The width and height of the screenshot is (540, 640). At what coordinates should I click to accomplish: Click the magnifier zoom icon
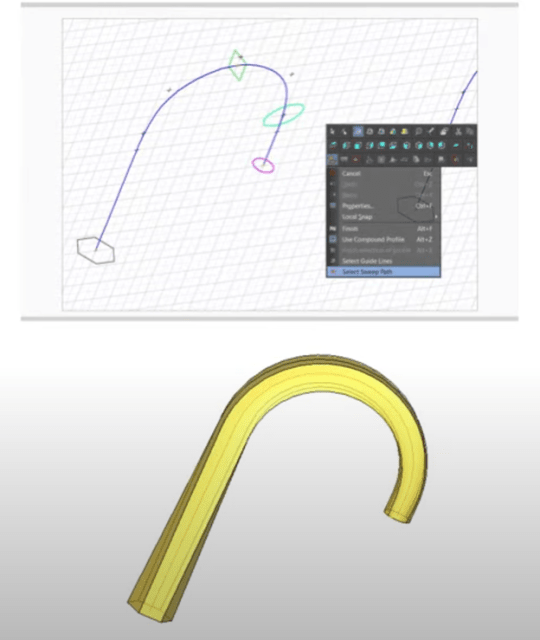418,131
